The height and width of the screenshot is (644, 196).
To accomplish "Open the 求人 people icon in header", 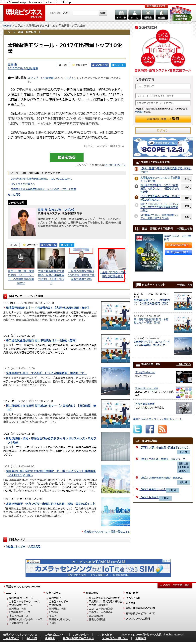I will point(134,15).
